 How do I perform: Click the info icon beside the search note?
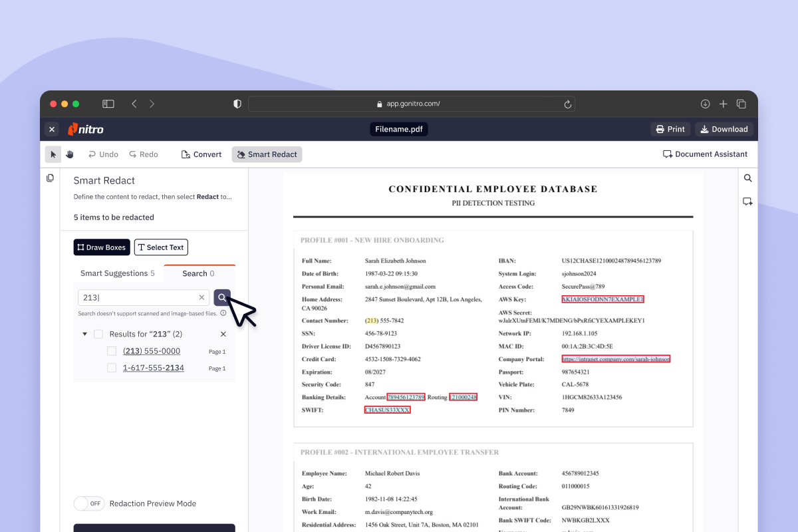[x=223, y=313]
